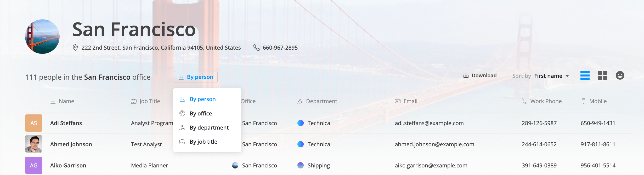644x175 pixels.
Task: Switch to list view icon
Action: (585, 75)
